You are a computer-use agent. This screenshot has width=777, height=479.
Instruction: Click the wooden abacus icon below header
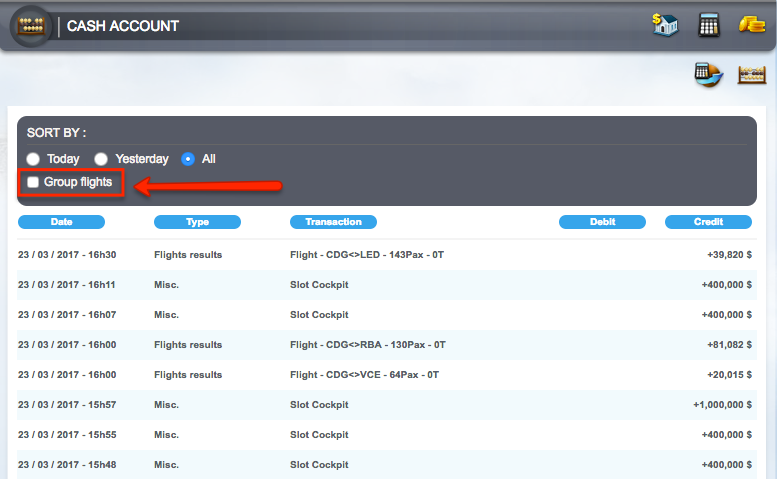pos(752,75)
